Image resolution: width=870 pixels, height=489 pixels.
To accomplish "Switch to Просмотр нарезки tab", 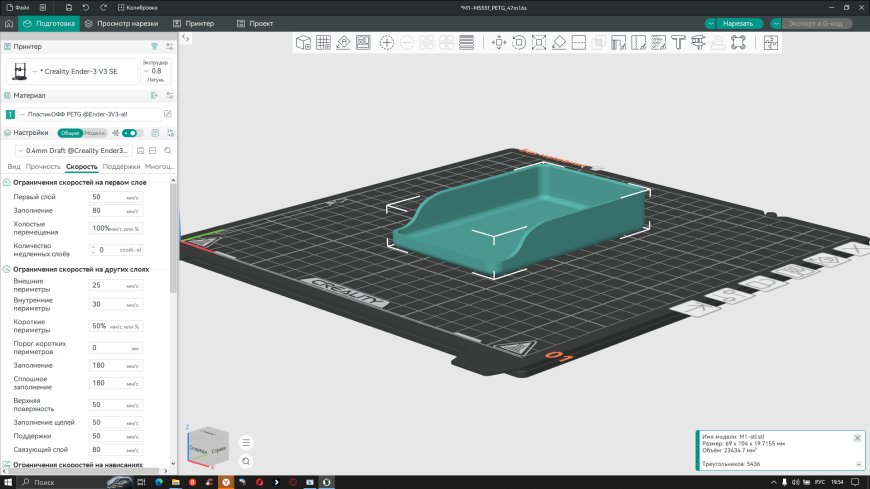I will [122, 23].
